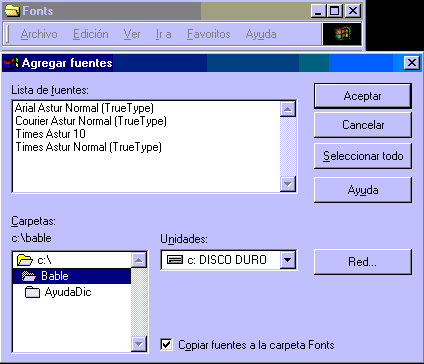Open the Unidades drive dropdown arrow

pos(288,260)
